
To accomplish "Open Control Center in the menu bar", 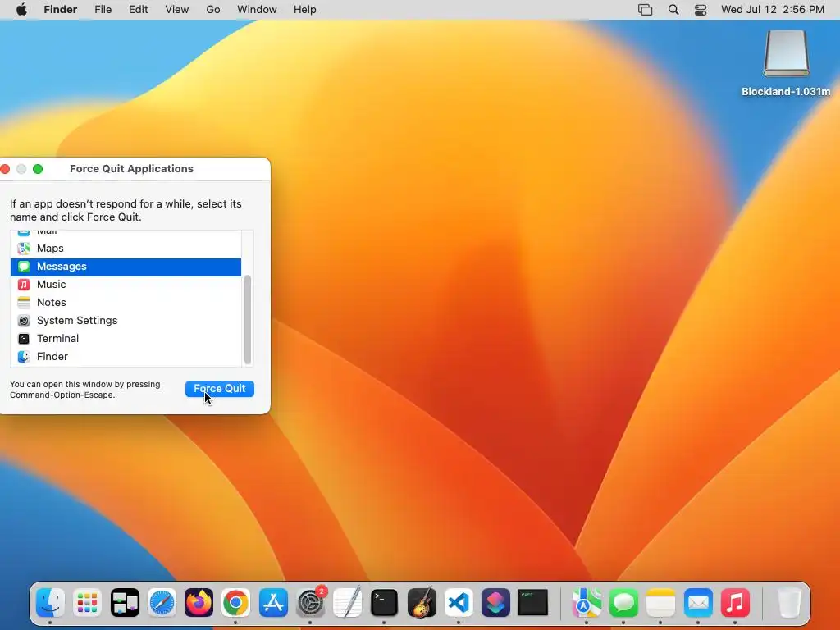I will click(701, 10).
